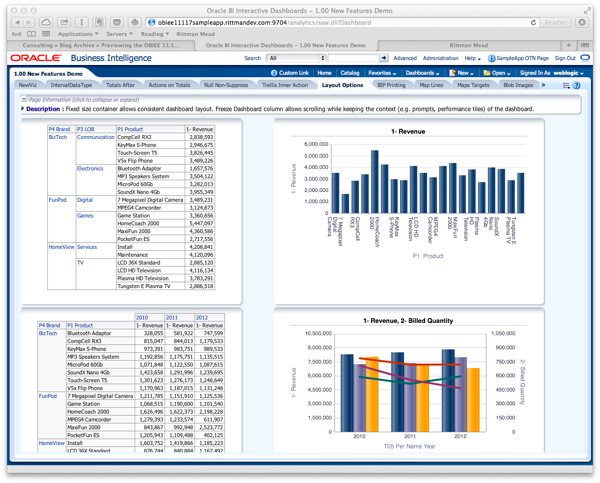Click the Oracle logo

[36, 58]
